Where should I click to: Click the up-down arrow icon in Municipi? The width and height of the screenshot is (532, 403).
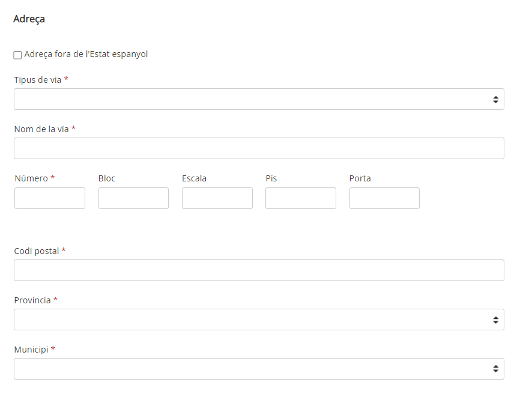[496, 369]
